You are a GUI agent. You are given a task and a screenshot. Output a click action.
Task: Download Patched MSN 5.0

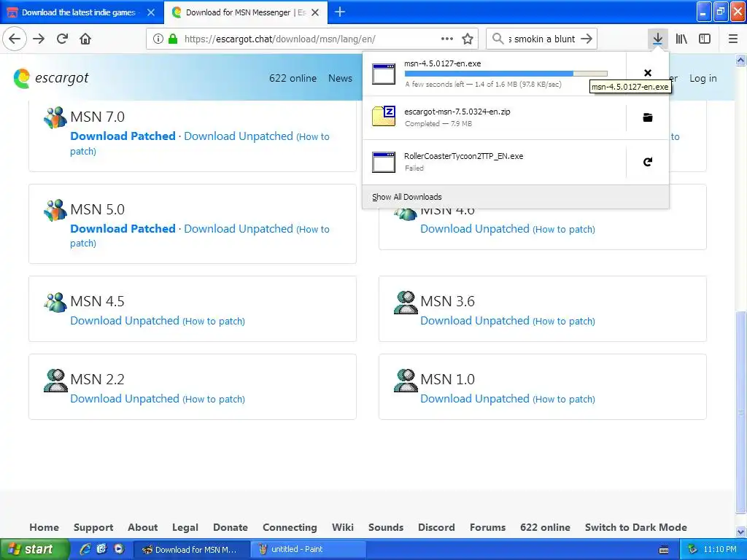click(123, 228)
